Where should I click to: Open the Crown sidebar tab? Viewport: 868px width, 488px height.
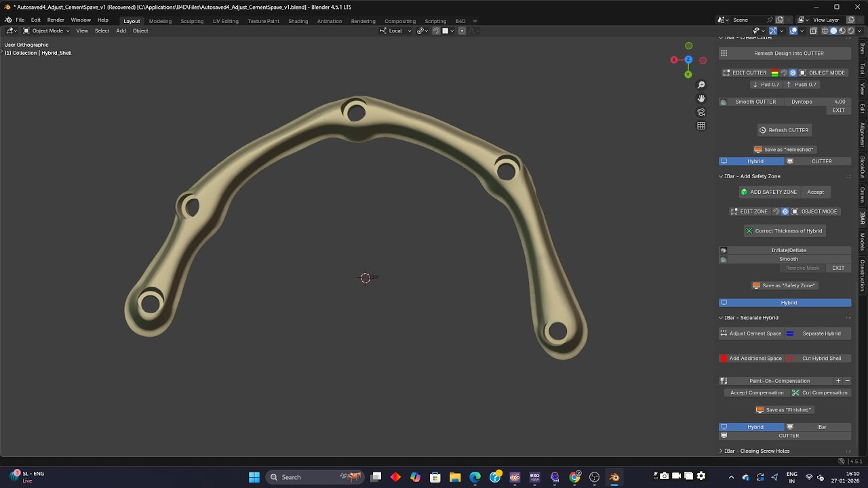click(x=863, y=195)
